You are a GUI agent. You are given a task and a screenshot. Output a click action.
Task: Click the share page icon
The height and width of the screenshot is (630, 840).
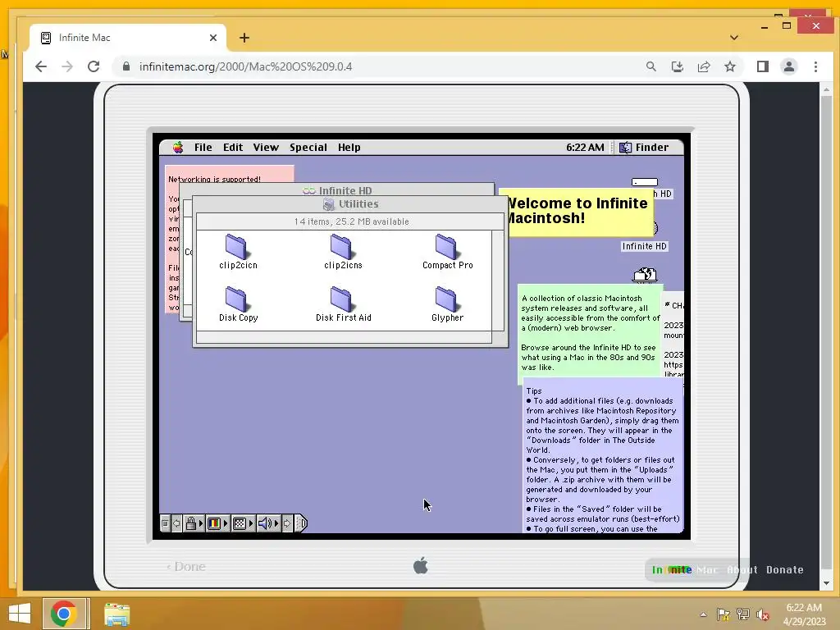pos(703,66)
